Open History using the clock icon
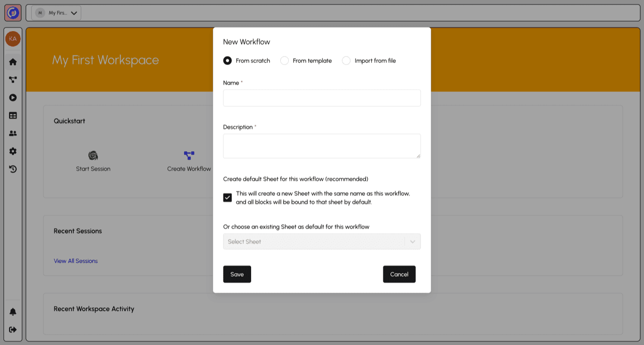The height and width of the screenshot is (345, 644). click(13, 169)
